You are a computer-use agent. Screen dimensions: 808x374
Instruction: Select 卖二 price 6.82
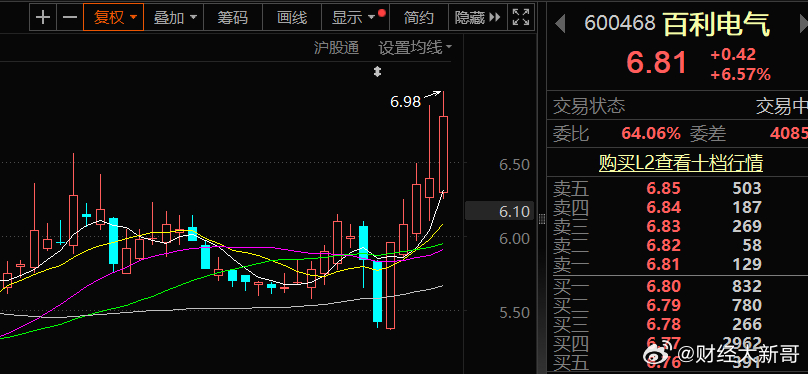click(664, 245)
